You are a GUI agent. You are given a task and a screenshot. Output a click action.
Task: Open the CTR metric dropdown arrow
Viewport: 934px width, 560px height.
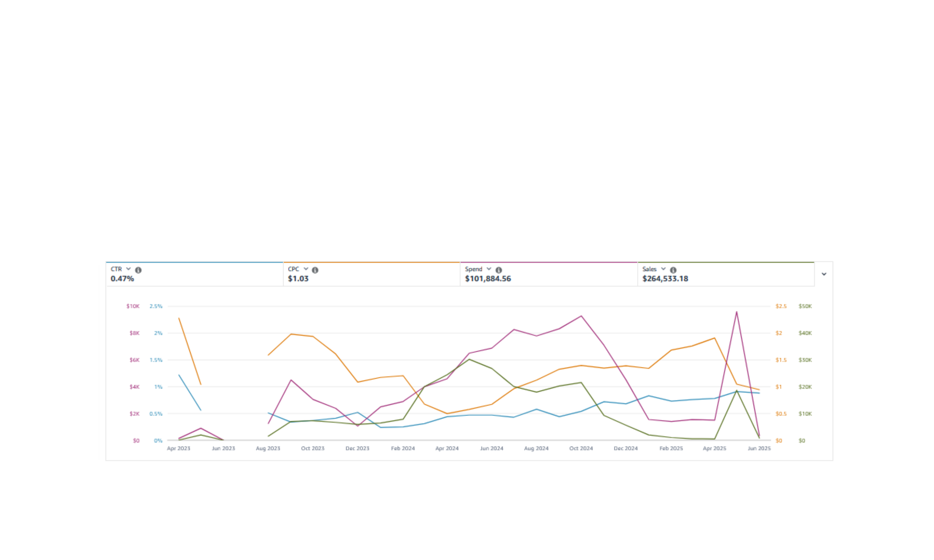[129, 269]
